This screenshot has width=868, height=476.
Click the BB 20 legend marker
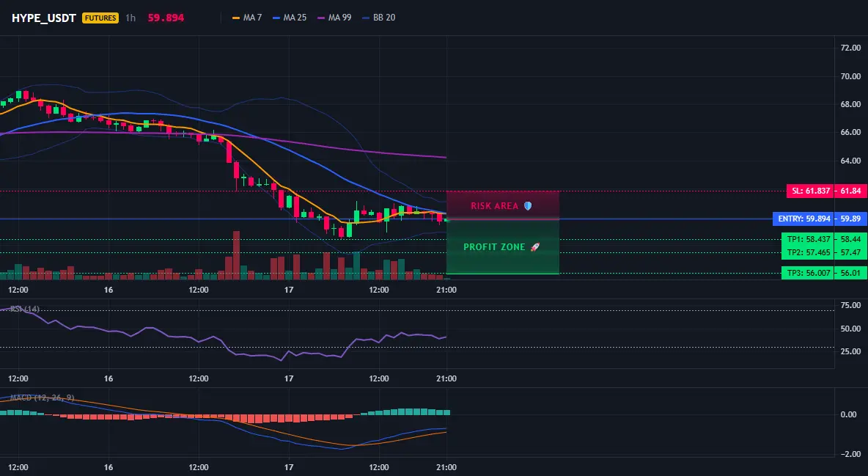click(x=366, y=18)
